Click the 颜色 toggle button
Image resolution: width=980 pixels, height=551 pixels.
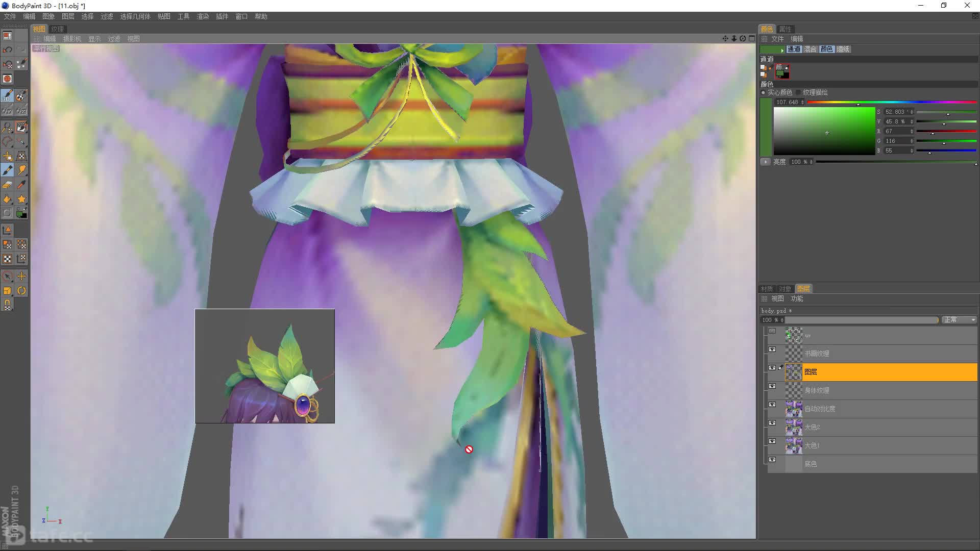coord(826,49)
